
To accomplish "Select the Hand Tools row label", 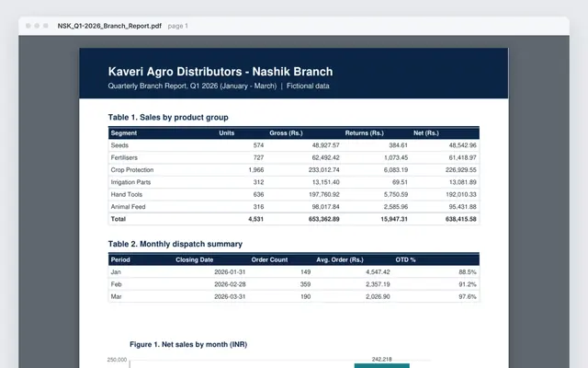I will (x=127, y=194).
